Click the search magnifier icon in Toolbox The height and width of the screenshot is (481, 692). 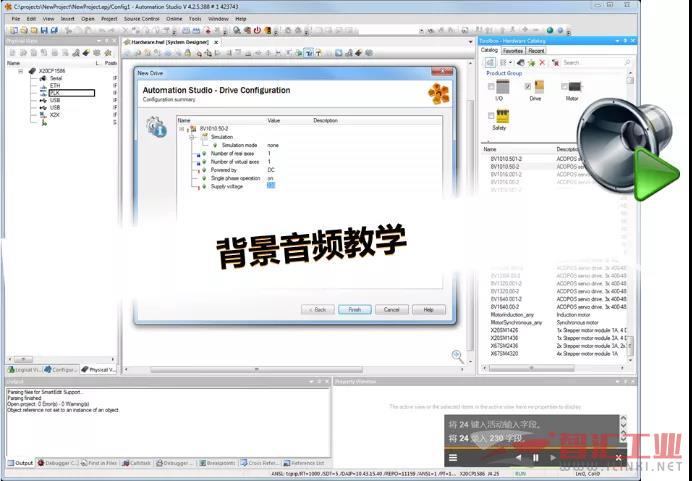627,63
